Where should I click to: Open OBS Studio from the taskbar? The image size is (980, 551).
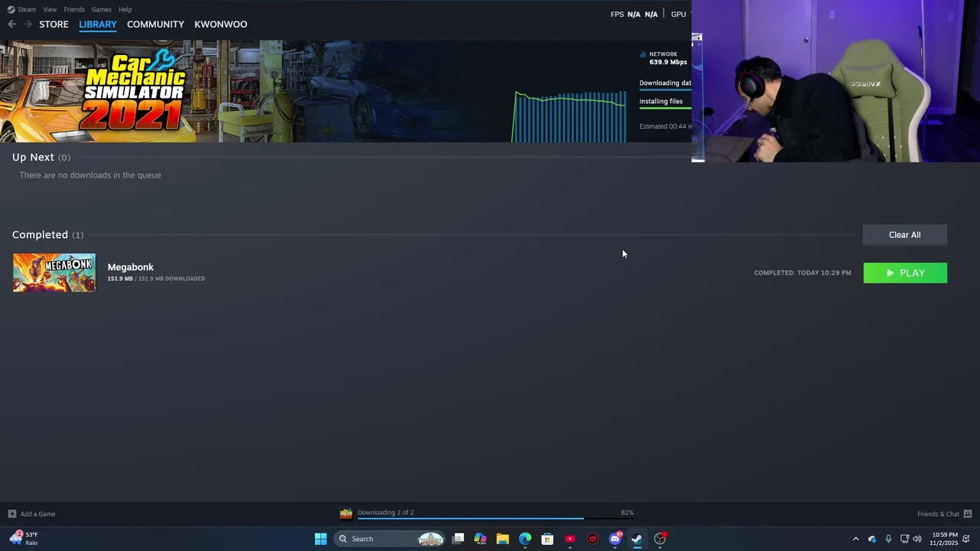(x=660, y=539)
